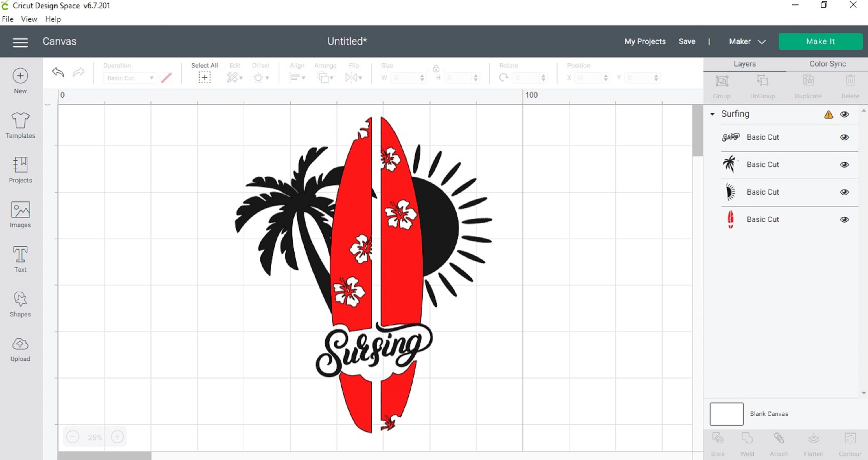The width and height of the screenshot is (868, 460).
Task: Collapse the Surfing layer group
Action: pos(713,114)
